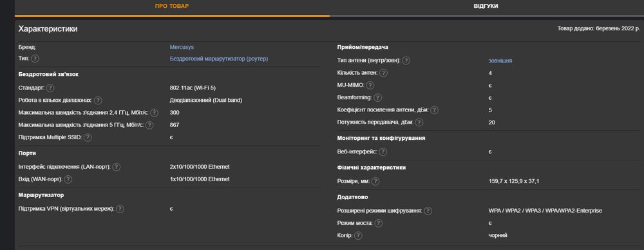Click the help icon for LAN-порт interface
644x250 pixels.
coord(116,167)
